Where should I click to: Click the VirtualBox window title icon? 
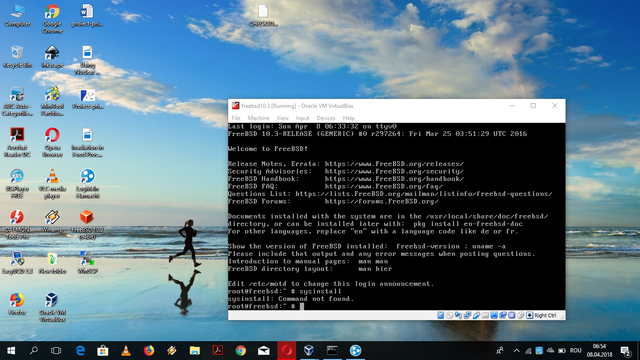coord(235,106)
